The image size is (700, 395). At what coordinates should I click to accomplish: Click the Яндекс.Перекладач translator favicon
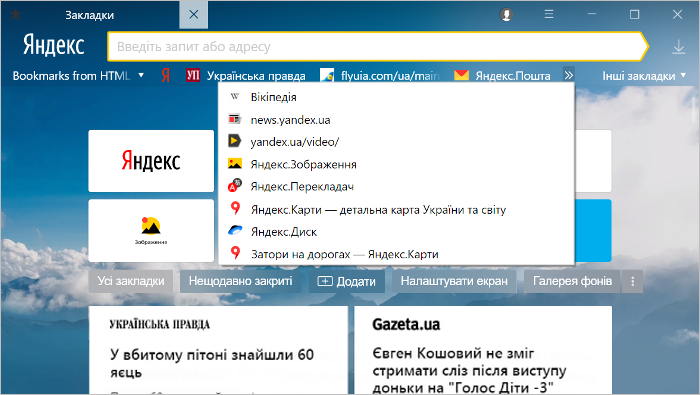click(235, 185)
